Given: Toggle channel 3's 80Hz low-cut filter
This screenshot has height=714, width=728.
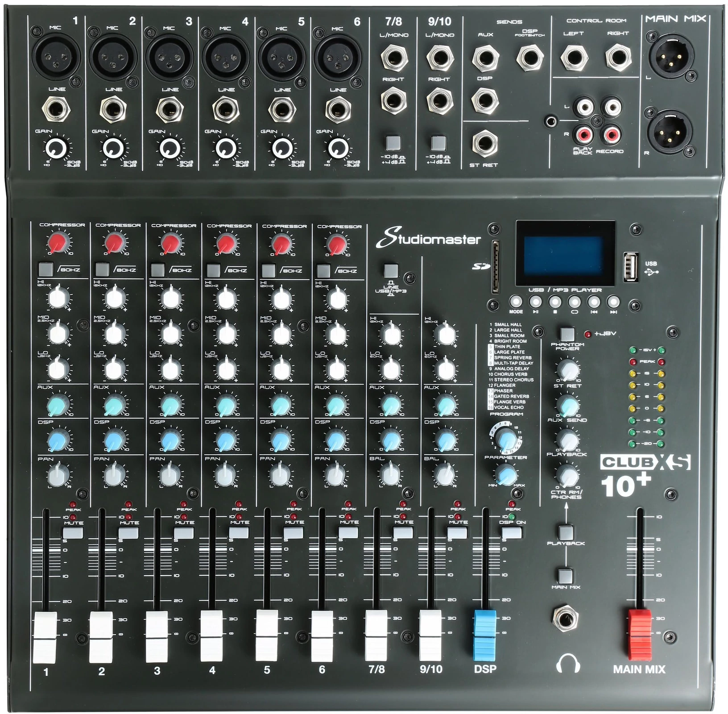Looking at the screenshot, I should pyautogui.click(x=157, y=270).
